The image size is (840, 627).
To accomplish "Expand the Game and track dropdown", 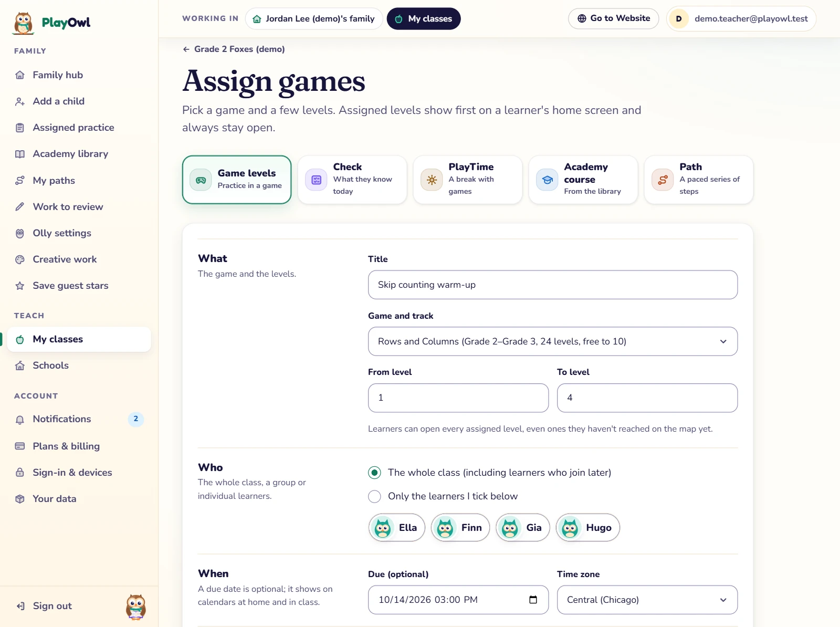I will pos(553,341).
